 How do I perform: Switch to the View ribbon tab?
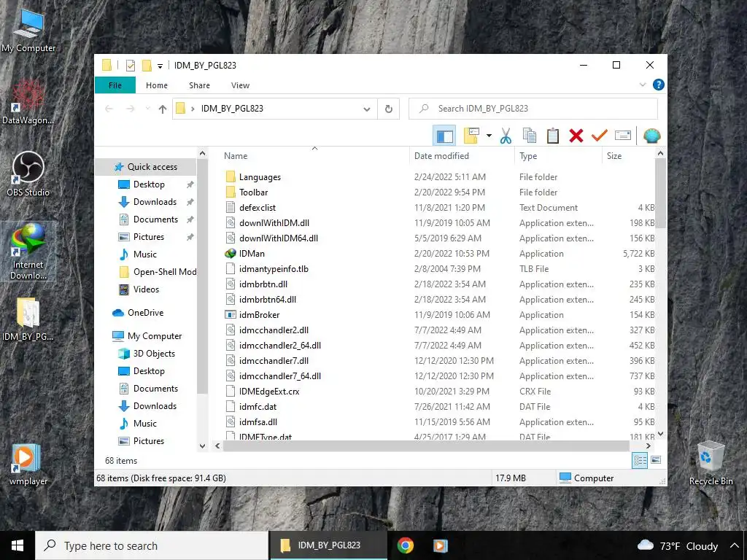[240, 85]
